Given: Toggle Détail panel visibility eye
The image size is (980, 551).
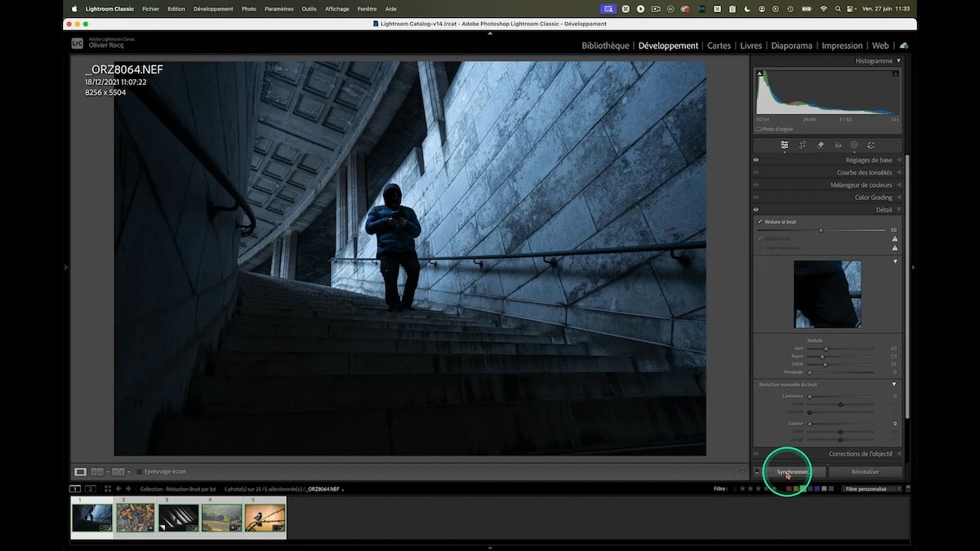Looking at the screenshot, I should (756, 210).
